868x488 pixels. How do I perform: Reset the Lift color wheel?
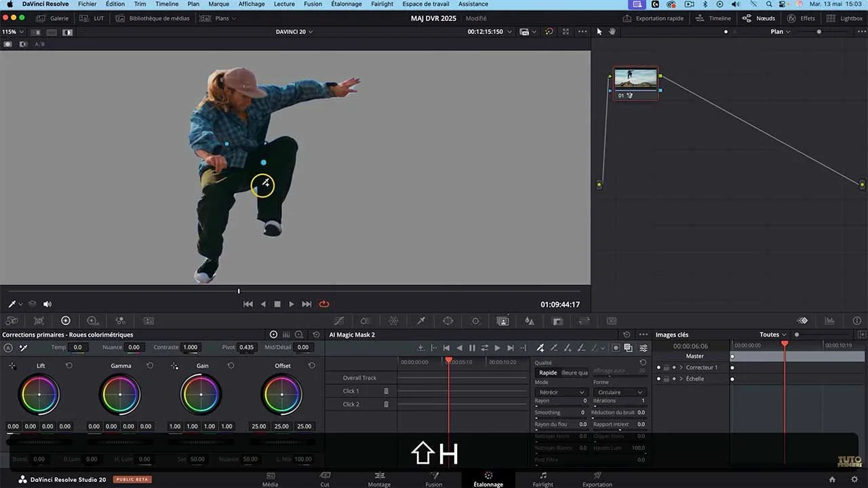click(68, 365)
